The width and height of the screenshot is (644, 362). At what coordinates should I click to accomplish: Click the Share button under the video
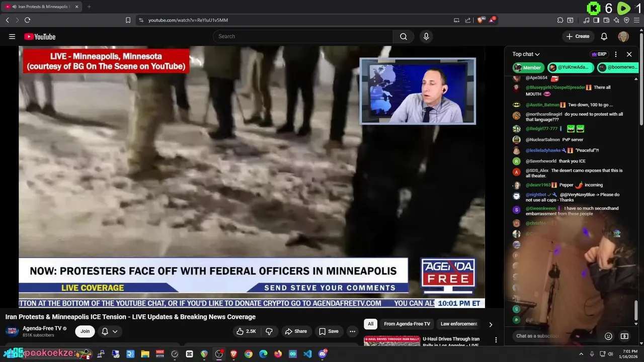295,331
